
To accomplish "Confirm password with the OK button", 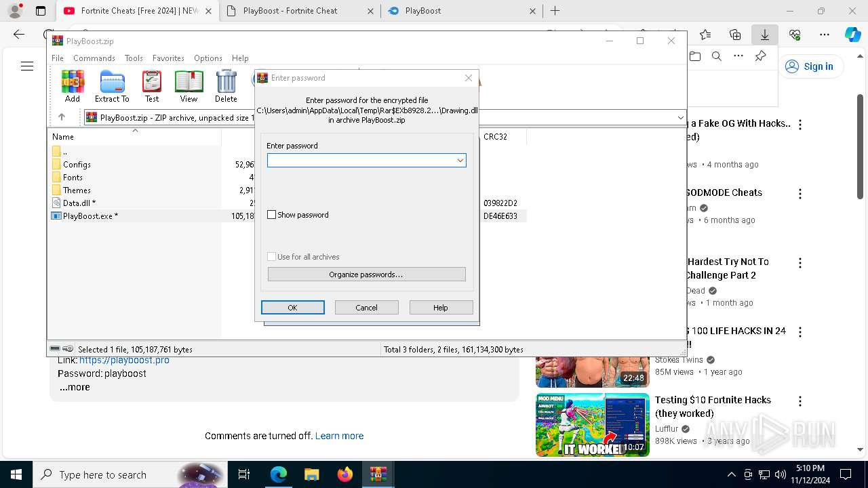I will pyautogui.click(x=293, y=307).
